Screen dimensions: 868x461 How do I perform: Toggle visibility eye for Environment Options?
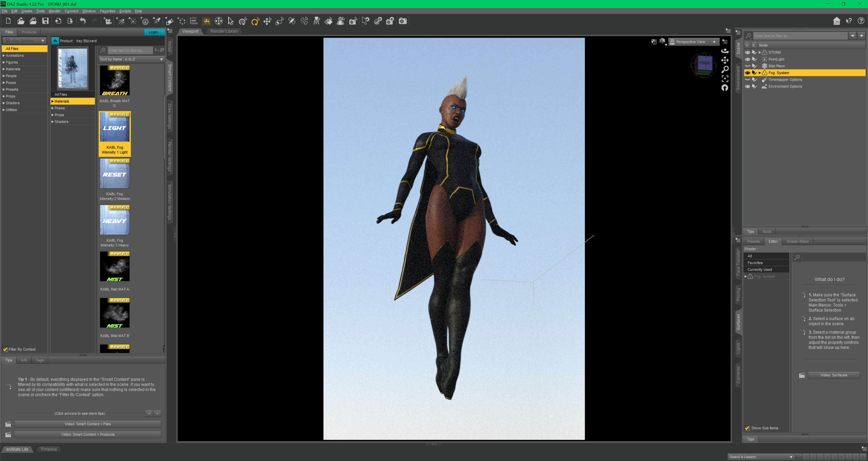tap(747, 86)
